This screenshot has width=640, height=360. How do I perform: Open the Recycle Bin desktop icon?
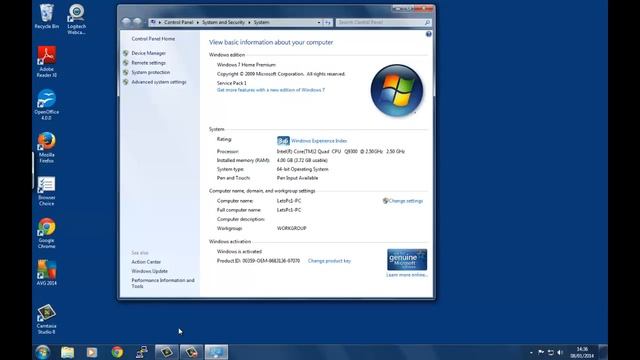46,16
